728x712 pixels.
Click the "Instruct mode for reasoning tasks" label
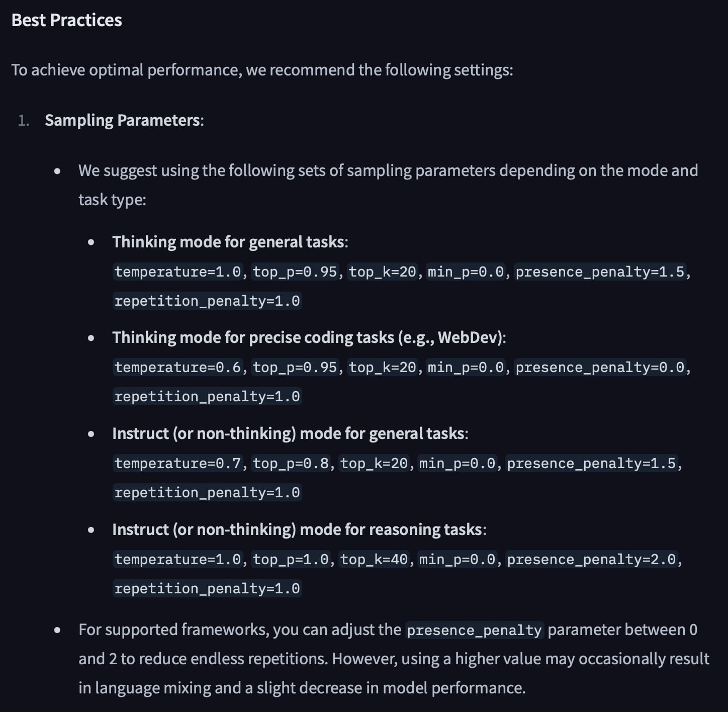[x=298, y=529]
